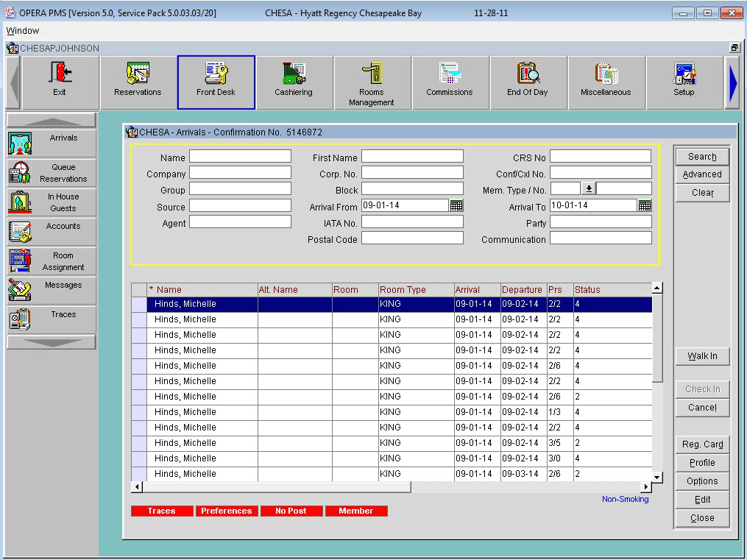Open the End Of Day module

click(528, 82)
